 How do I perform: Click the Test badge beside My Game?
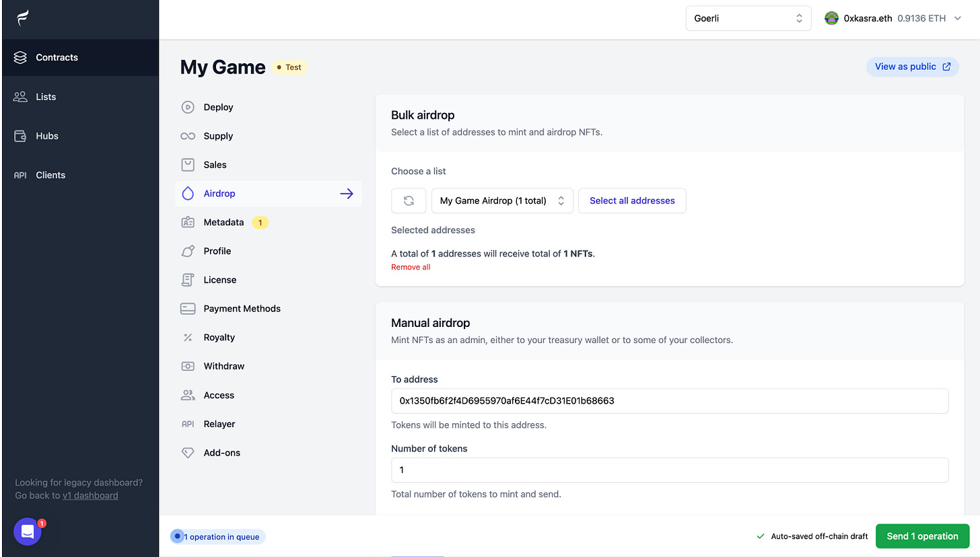(289, 67)
